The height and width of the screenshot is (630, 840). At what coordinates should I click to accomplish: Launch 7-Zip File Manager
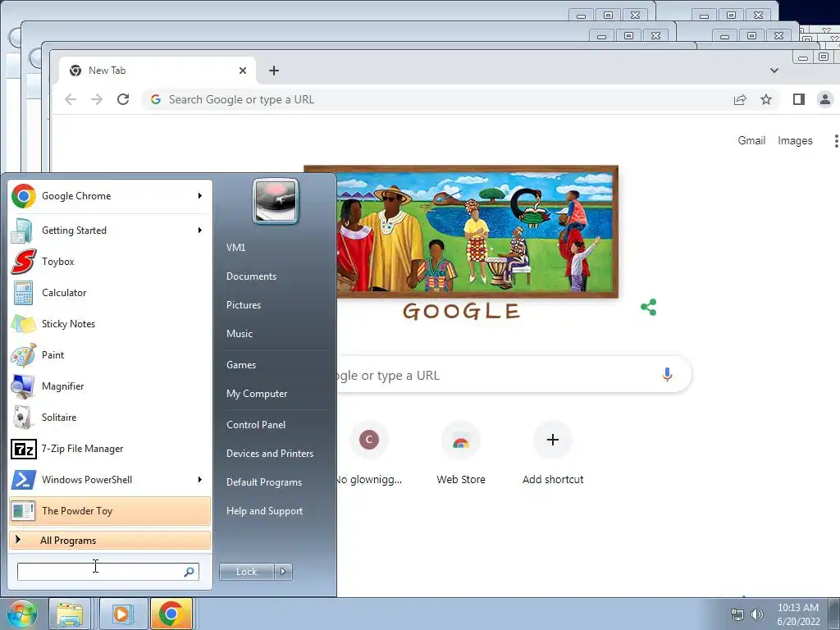110,449
